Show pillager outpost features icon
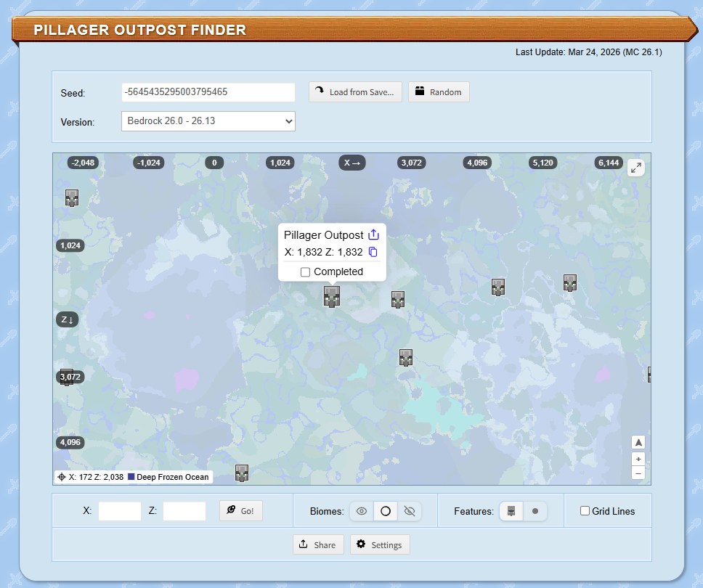 pyautogui.click(x=511, y=511)
